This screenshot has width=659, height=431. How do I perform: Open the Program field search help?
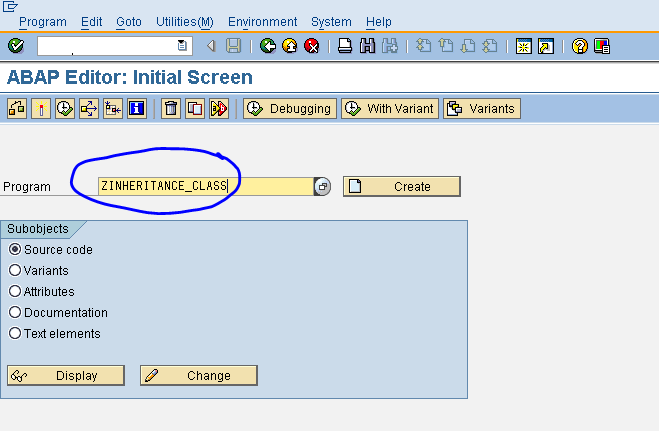click(322, 187)
